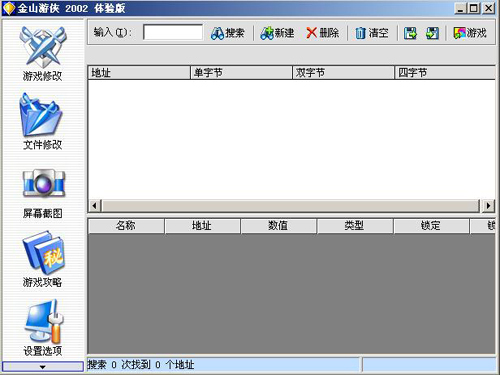The image size is (500, 375).
Task: Click the left arrow of horizontal scrollbar
Action: tap(95, 206)
